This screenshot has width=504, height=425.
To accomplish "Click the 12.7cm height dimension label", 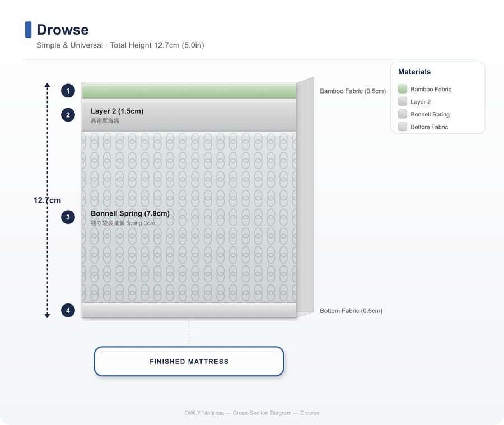I will 47,200.
